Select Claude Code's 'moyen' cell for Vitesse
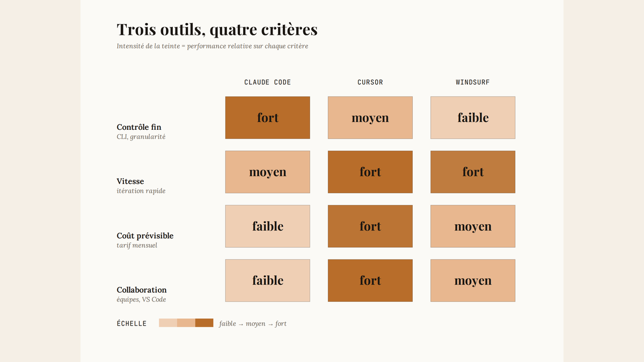This screenshot has height=362, width=644. [x=268, y=172]
